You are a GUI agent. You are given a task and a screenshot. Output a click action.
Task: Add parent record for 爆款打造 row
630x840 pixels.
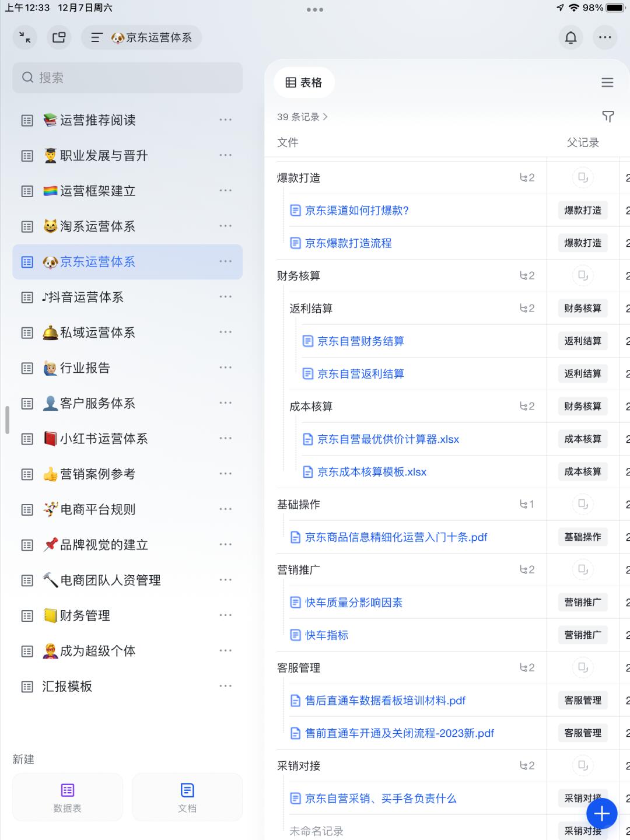tap(583, 177)
